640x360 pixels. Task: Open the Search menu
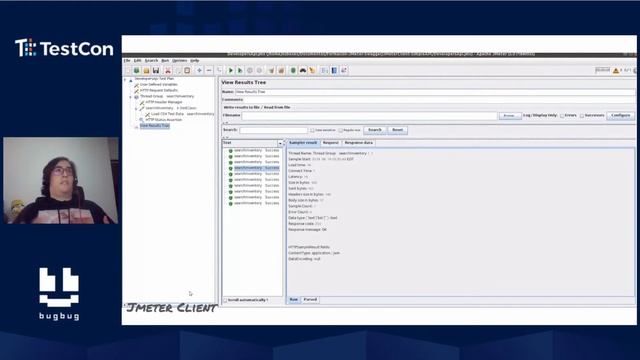(x=151, y=60)
